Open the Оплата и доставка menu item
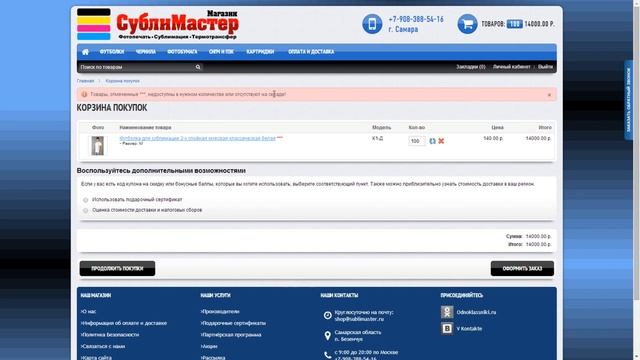640x360 pixels. pos(311,52)
